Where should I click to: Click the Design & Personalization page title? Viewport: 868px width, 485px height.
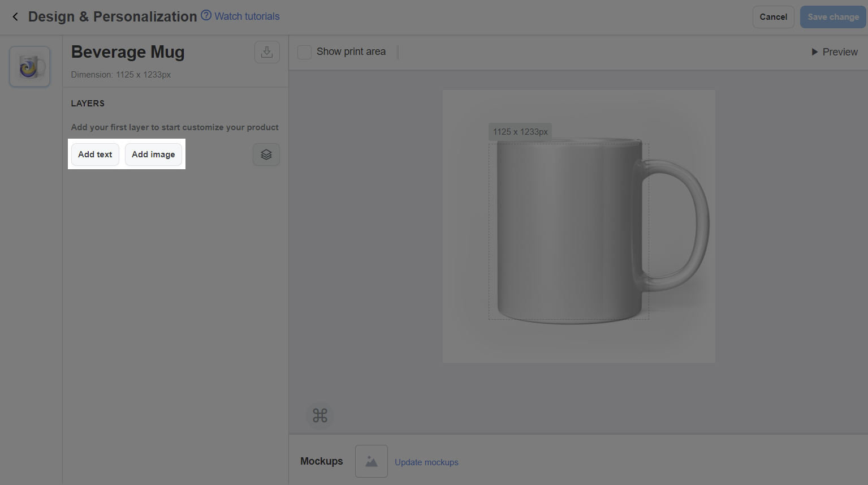[x=113, y=17]
